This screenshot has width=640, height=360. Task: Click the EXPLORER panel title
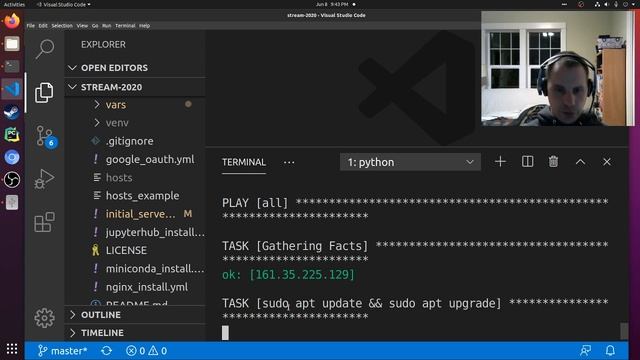click(103, 44)
